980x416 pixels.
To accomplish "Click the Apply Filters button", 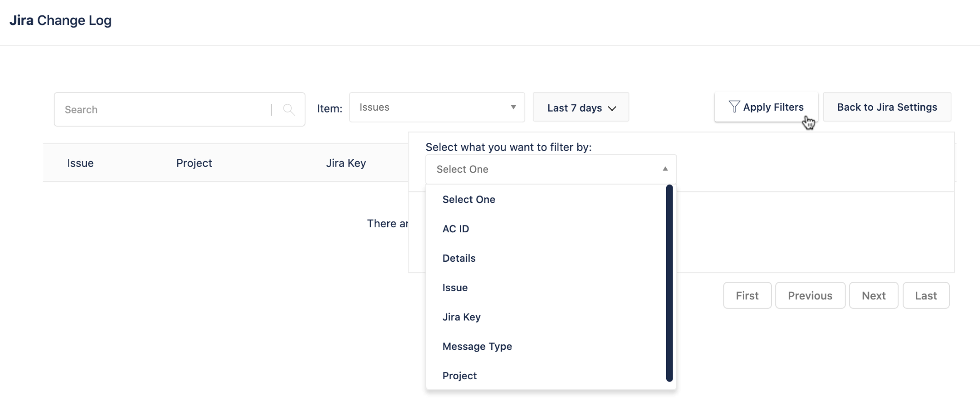I will click(766, 107).
